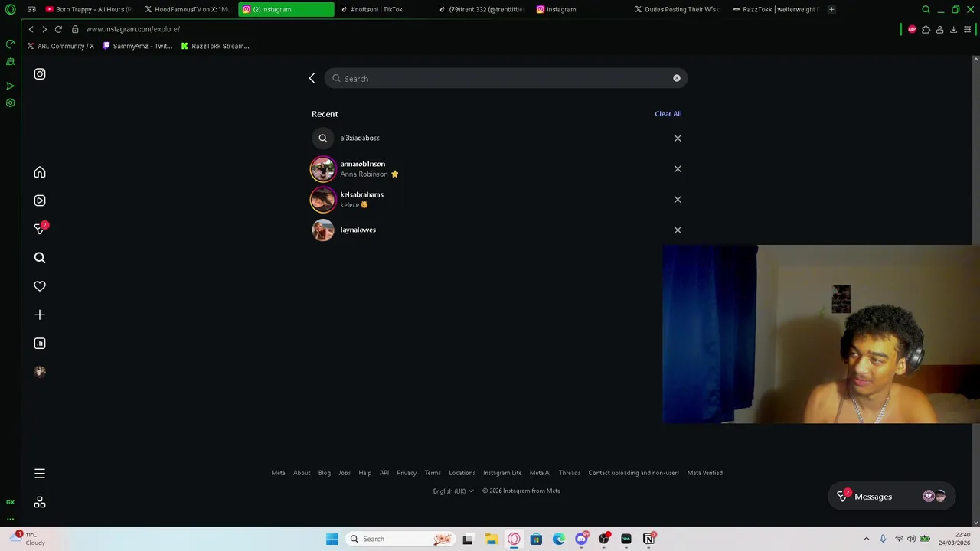Open the Opera GX menu logo
Image resolution: width=980 pixels, height=551 pixels.
(11, 9)
